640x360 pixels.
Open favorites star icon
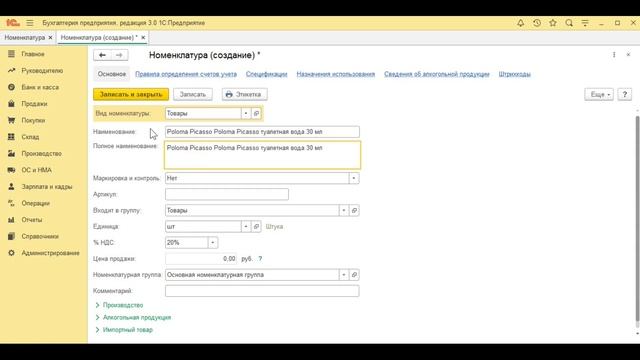pyautogui.click(x=553, y=23)
